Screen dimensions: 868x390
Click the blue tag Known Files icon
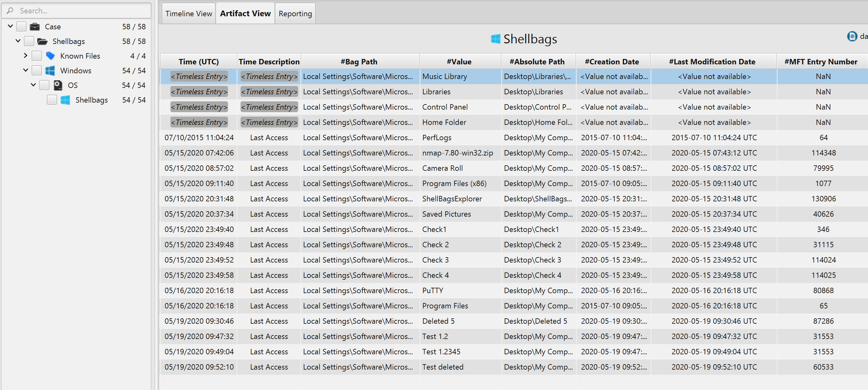[x=50, y=56]
